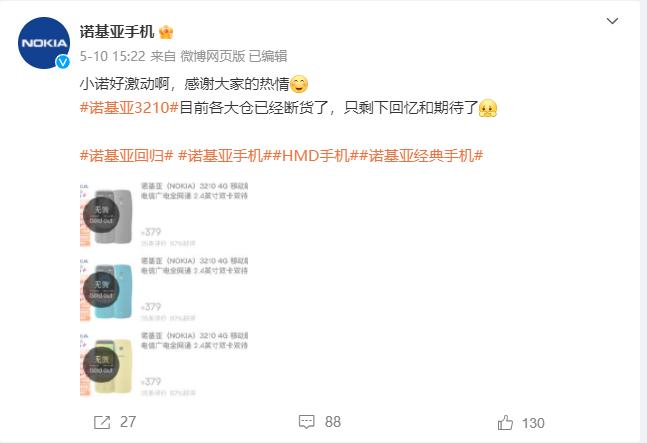This screenshot has width=647, height=443.
Task: Click the 5-10 15:22 post timestamp
Action: pyautogui.click(x=112, y=56)
